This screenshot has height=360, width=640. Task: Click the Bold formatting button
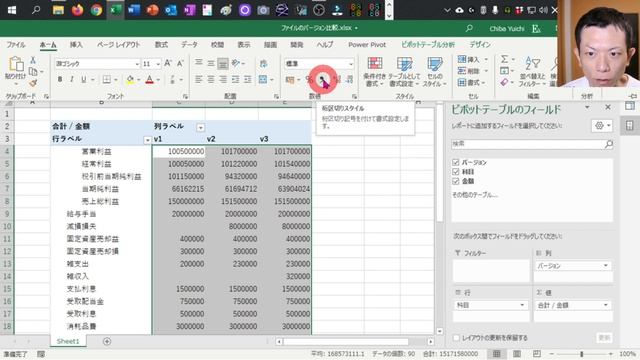60,79
